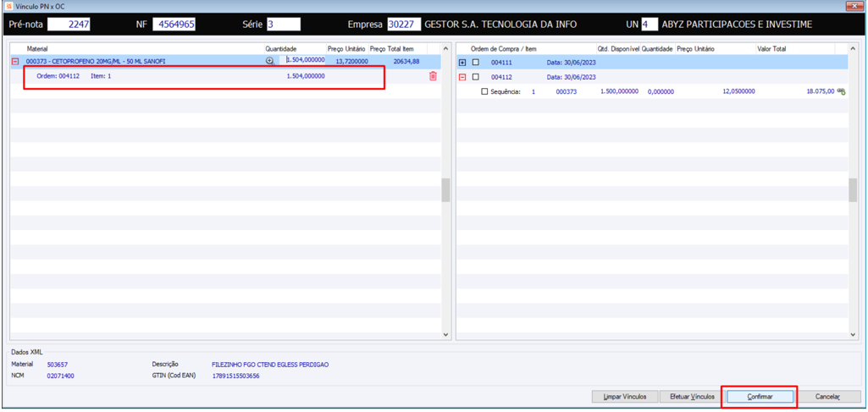Check the Sequência 1 item checkbox
Image resolution: width=868 pixels, height=412 pixels.
(x=485, y=92)
